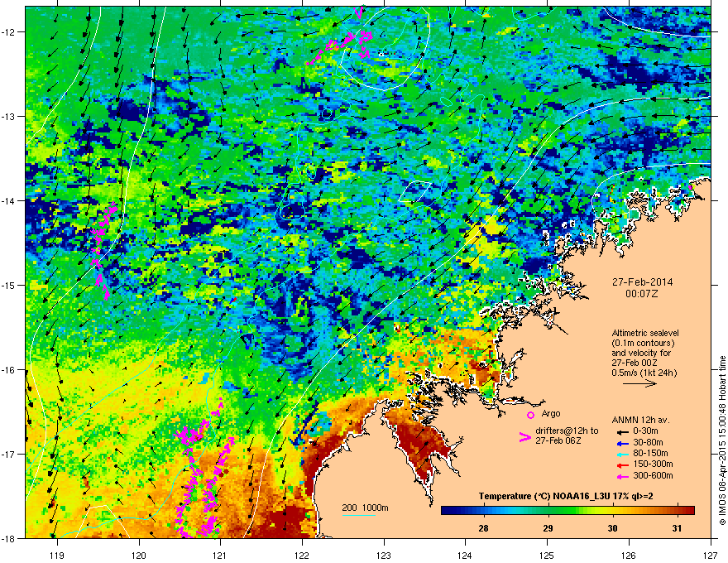Click the ANMN 12h av. heading
This screenshot has height=563, width=728.
640,420
